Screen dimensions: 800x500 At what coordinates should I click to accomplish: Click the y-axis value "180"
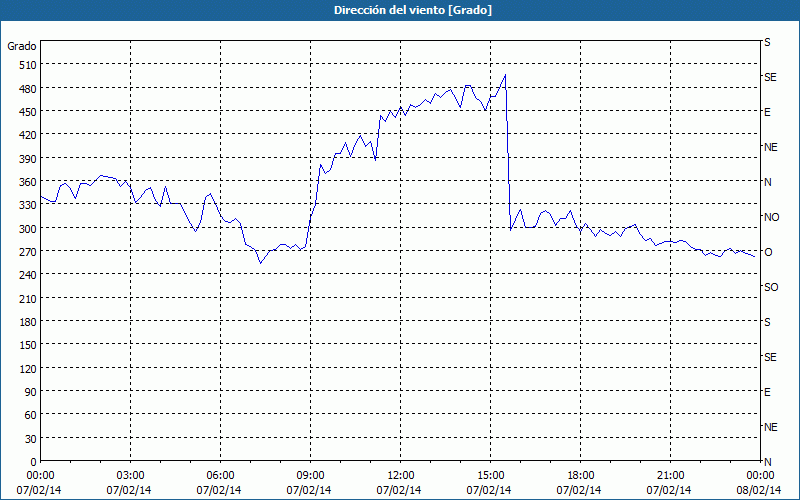coord(28,322)
